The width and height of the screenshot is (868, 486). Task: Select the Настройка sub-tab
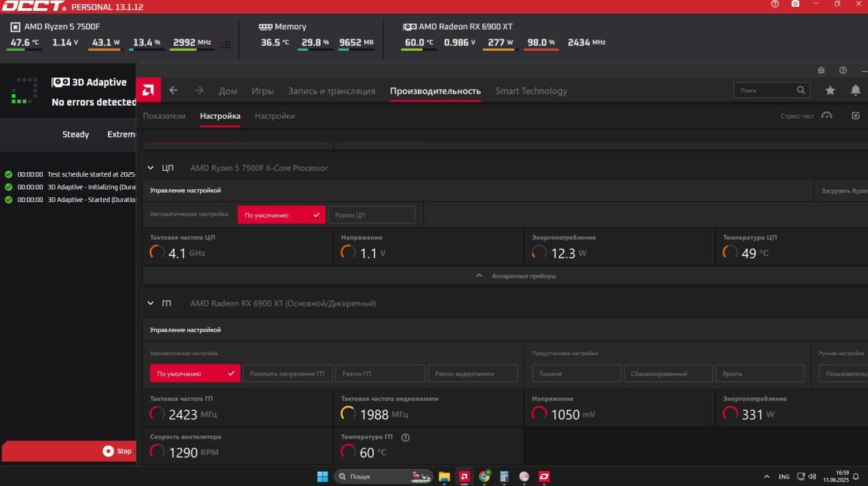[220, 116]
